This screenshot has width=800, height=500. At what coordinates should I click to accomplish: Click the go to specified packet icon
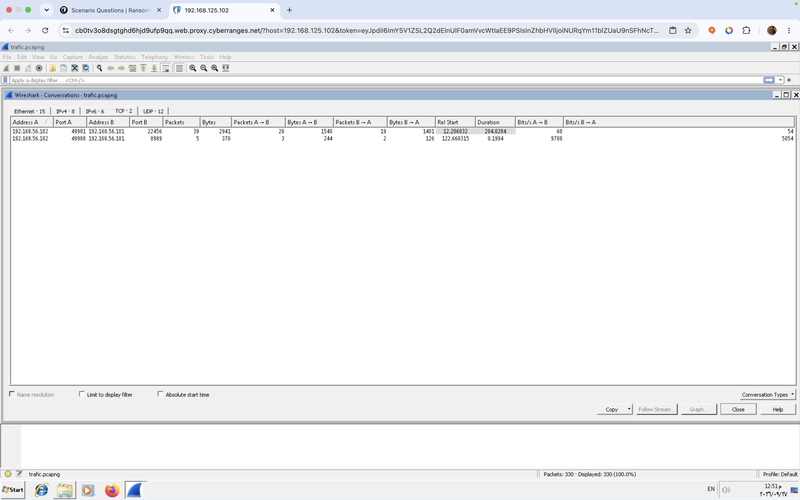132,68
